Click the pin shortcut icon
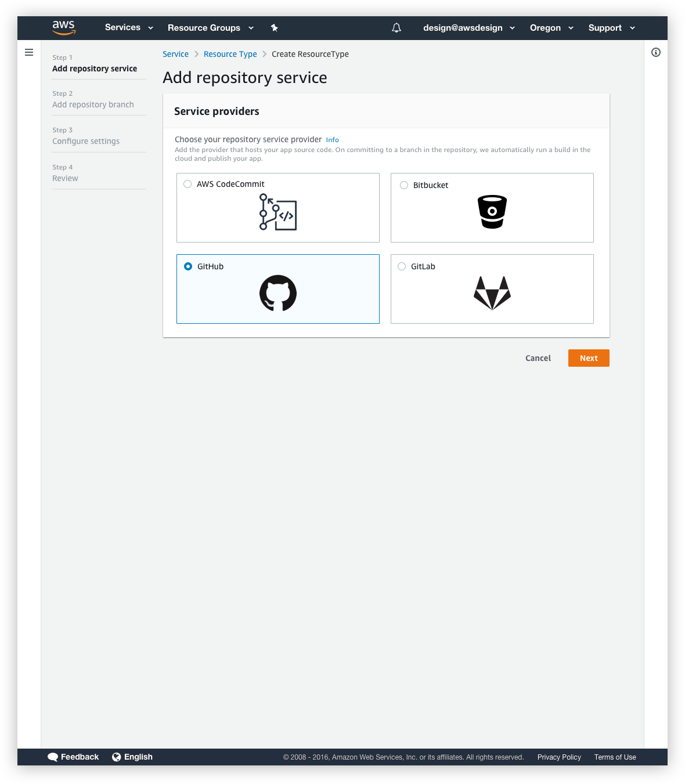This screenshot has height=784, width=685. click(275, 28)
